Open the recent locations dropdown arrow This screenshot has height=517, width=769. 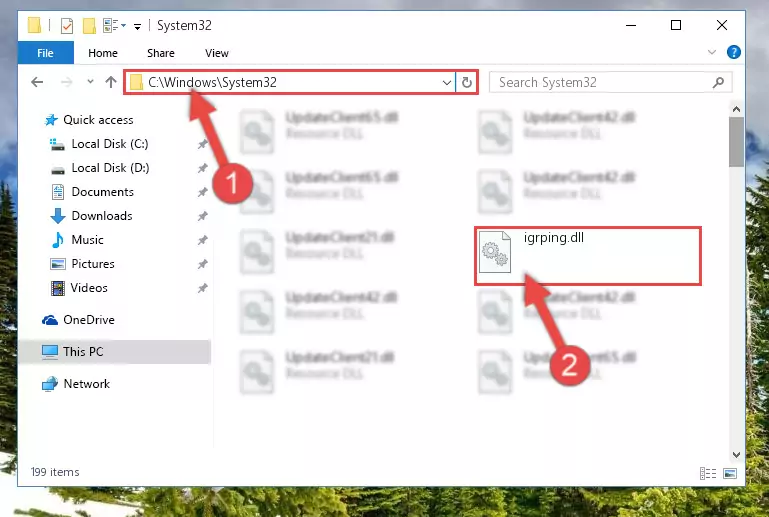90,82
